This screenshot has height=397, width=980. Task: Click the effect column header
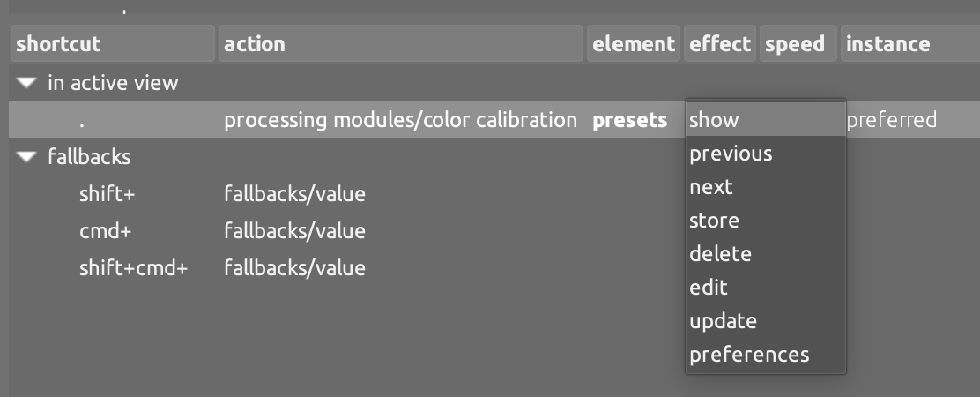(720, 43)
